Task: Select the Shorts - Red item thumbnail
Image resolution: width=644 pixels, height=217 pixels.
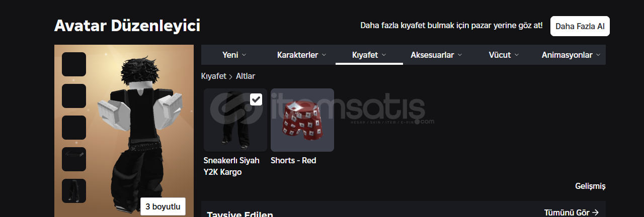Action: click(x=302, y=120)
